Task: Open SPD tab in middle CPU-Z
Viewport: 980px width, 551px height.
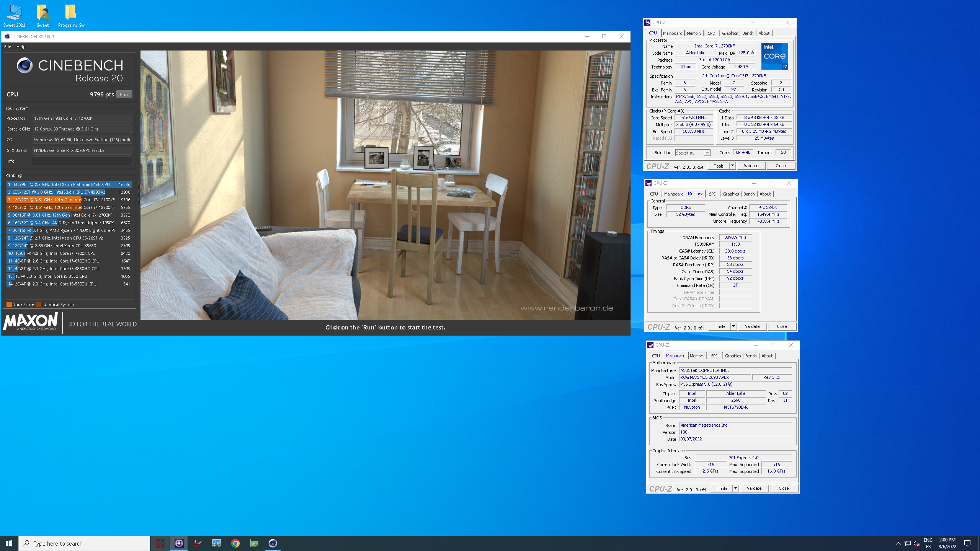Action: point(712,194)
